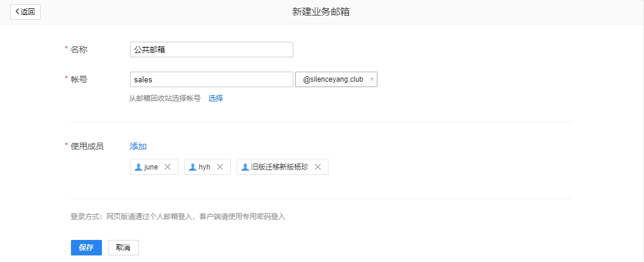This screenshot has height=262, width=644.
Task: Click 添加 to add members
Action: point(138,146)
